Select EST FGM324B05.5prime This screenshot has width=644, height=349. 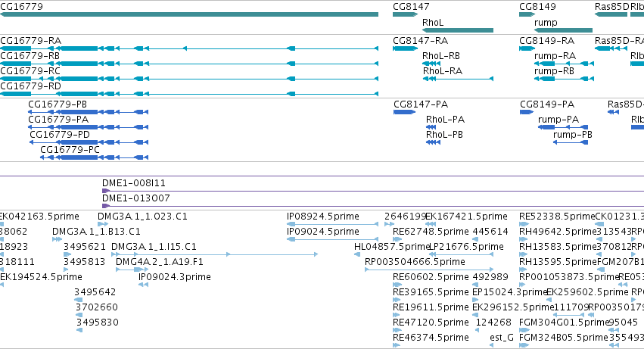tap(524, 345)
